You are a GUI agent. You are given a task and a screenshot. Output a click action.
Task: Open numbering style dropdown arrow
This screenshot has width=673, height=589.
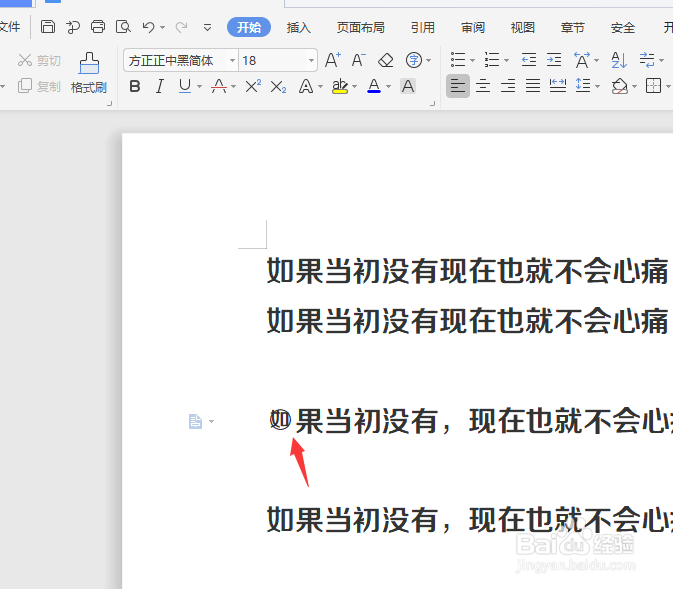point(506,61)
